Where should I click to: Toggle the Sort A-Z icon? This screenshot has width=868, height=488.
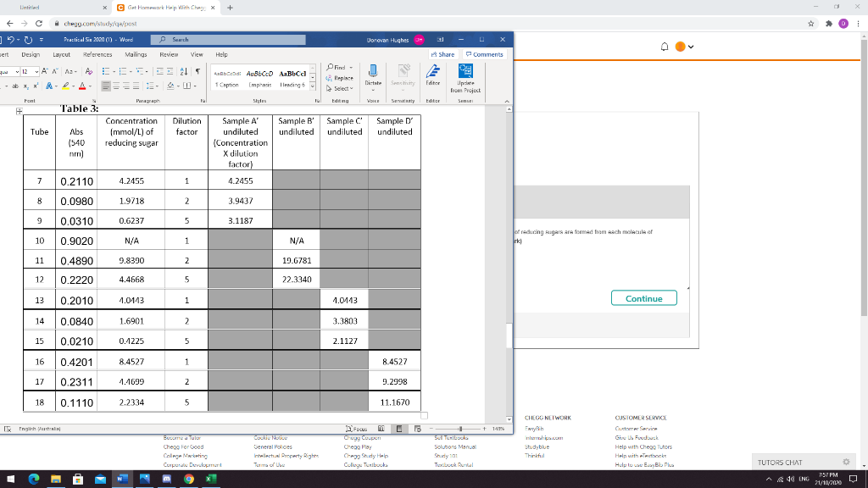(183, 71)
